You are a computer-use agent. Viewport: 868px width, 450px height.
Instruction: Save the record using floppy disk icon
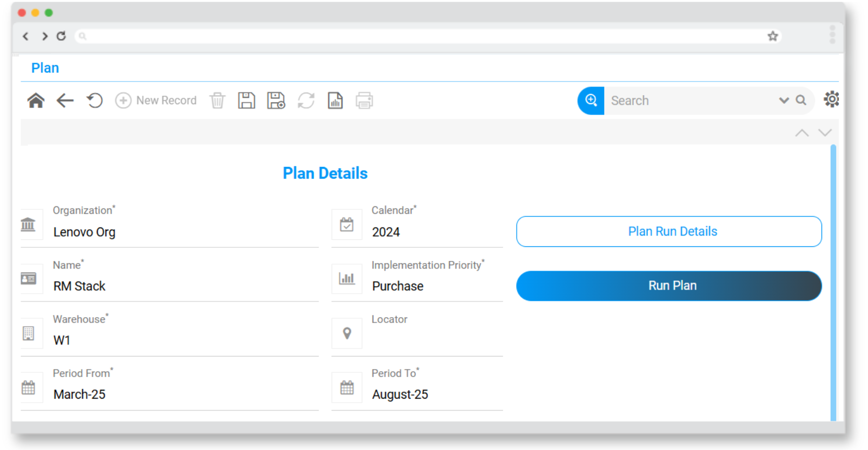coord(247,100)
